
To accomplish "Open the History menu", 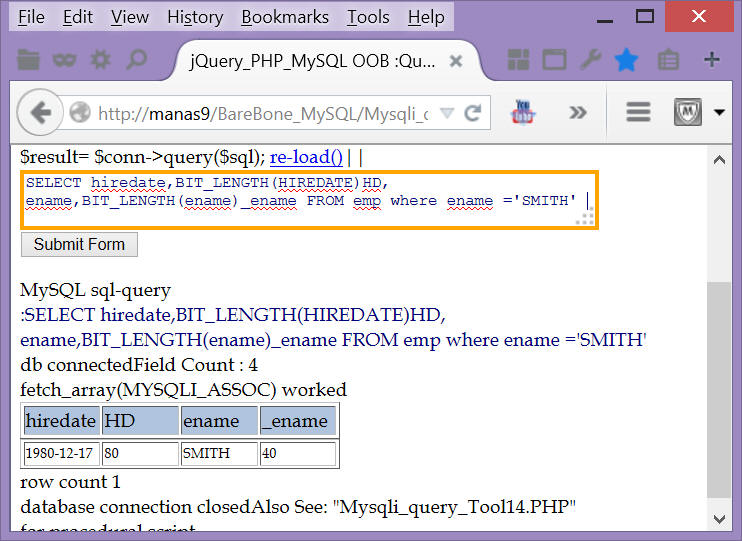I will pos(195,17).
